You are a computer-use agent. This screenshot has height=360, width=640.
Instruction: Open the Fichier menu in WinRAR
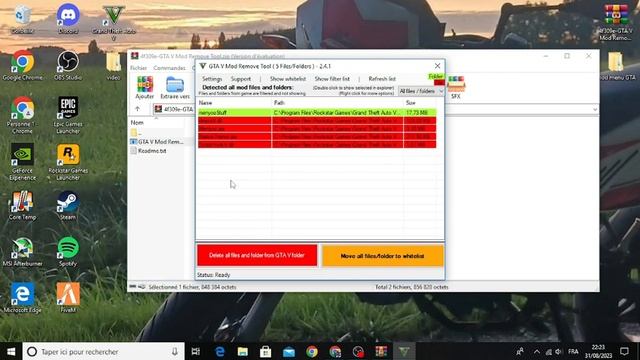coord(139,68)
